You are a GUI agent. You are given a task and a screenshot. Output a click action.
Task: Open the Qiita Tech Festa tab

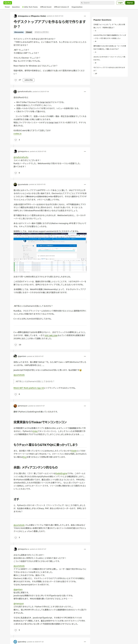coord(30,7)
